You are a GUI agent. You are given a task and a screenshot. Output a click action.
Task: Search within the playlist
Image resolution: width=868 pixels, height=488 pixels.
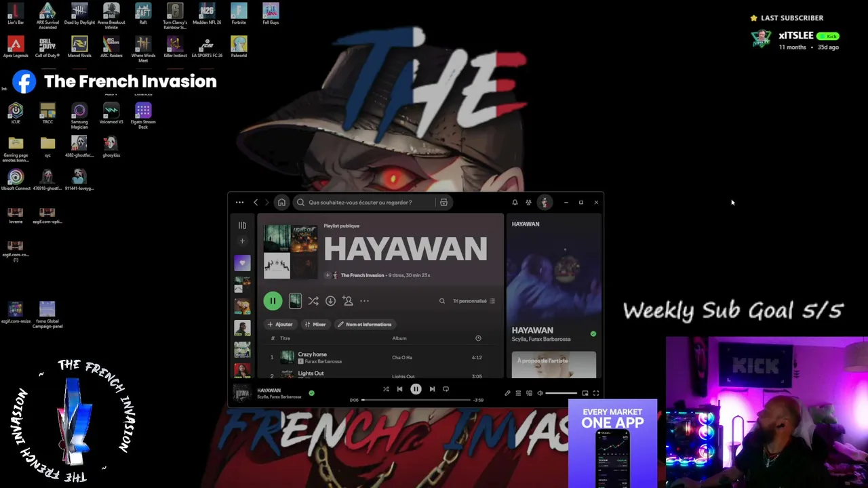[441, 301]
